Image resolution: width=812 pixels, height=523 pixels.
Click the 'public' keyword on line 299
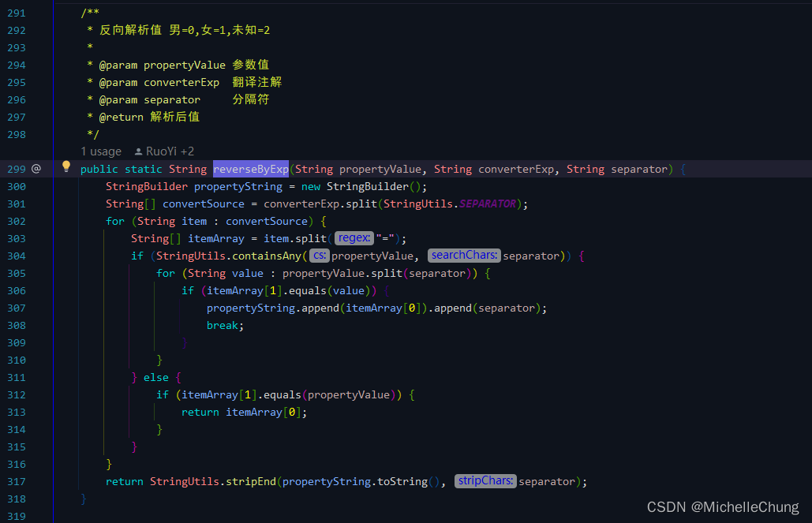[99, 169]
